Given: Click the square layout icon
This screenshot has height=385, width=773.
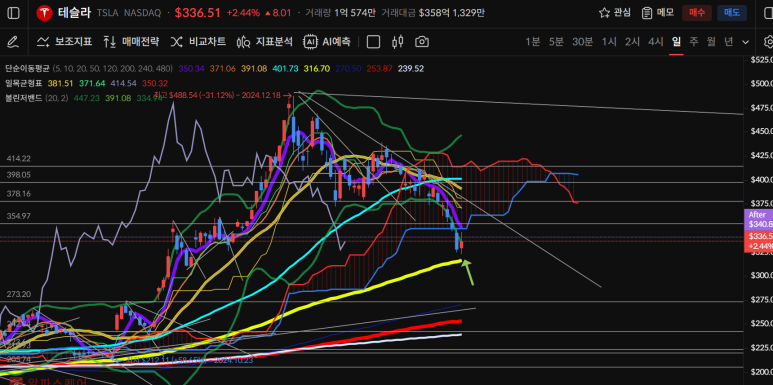Looking at the screenshot, I should pos(374,42).
